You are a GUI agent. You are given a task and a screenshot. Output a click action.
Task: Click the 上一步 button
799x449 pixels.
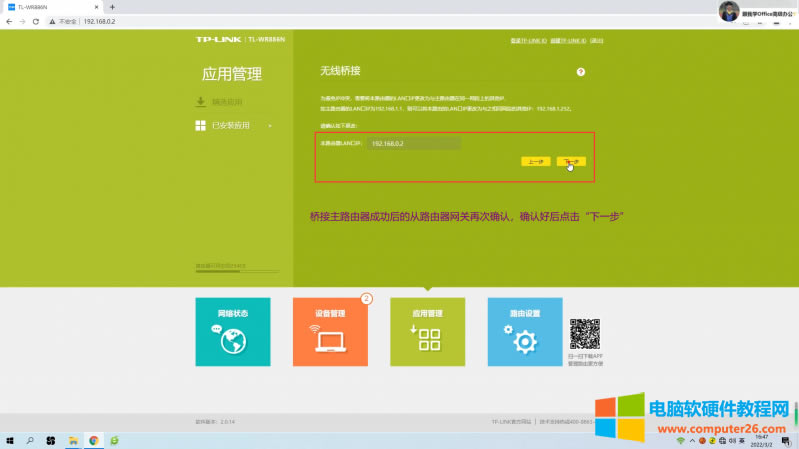(x=535, y=160)
